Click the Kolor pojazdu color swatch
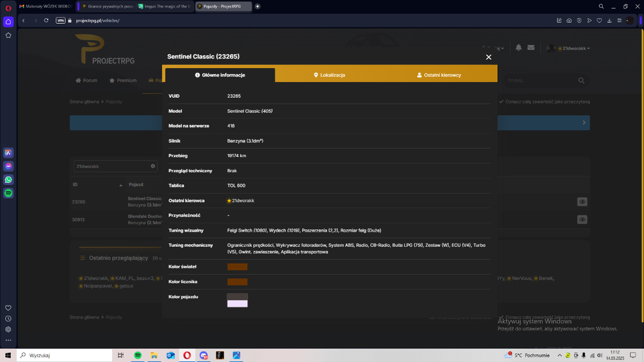This screenshot has height=362, width=644. pyautogui.click(x=238, y=300)
